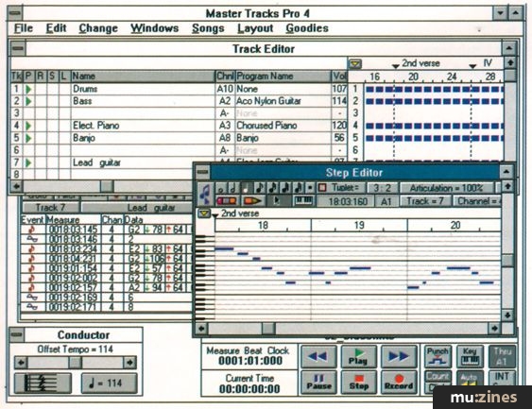This screenshot has height=409, width=532.
Task: Click the Track = 7 button in Step Editor
Action: click(x=425, y=201)
